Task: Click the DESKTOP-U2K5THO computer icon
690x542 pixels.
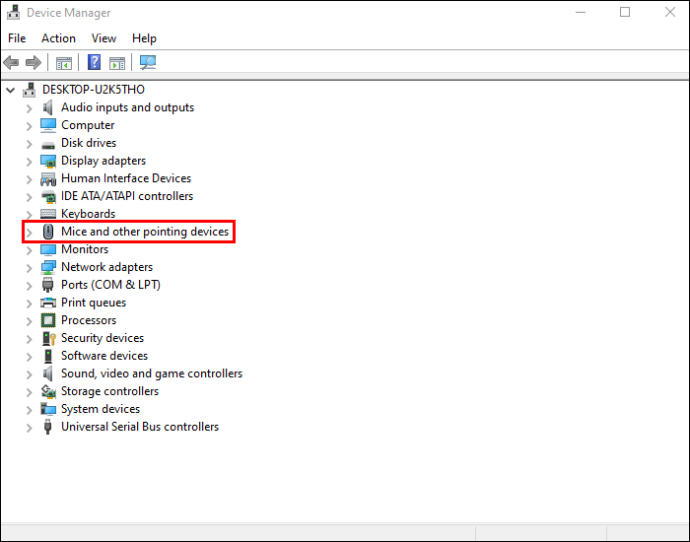Action: (29, 90)
